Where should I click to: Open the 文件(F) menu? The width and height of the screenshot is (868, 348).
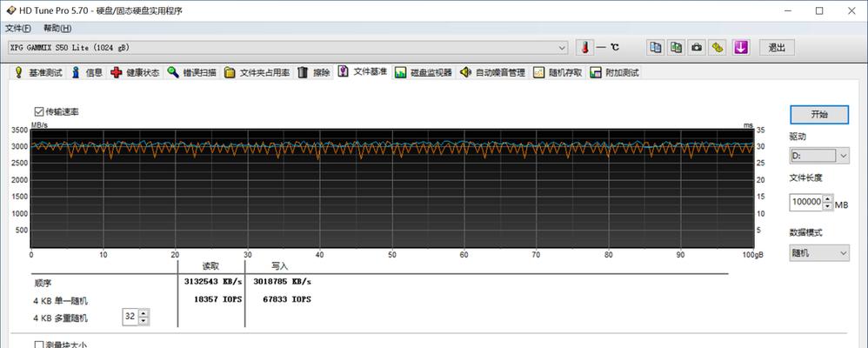point(18,28)
